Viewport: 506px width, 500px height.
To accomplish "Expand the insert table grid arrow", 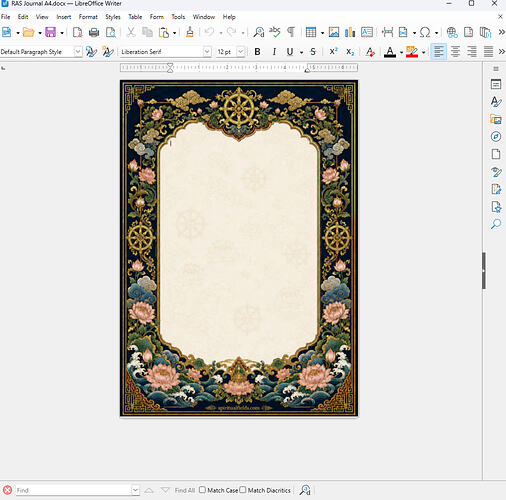I will point(322,33).
